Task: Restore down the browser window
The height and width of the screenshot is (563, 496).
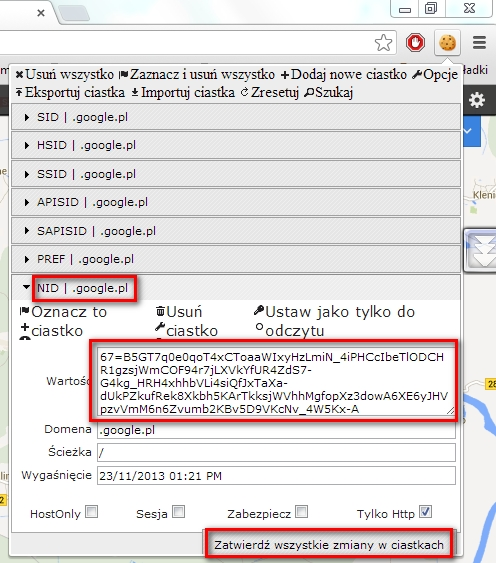Action: [431, 8]
